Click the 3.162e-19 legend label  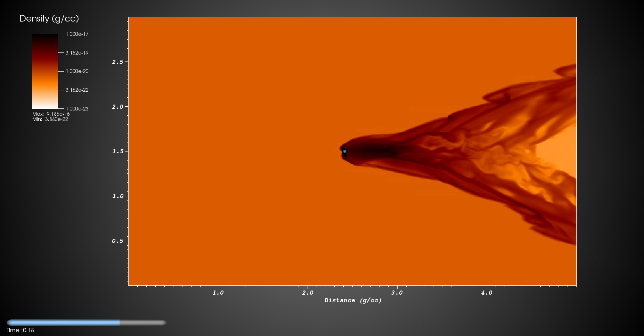[77, 53]
